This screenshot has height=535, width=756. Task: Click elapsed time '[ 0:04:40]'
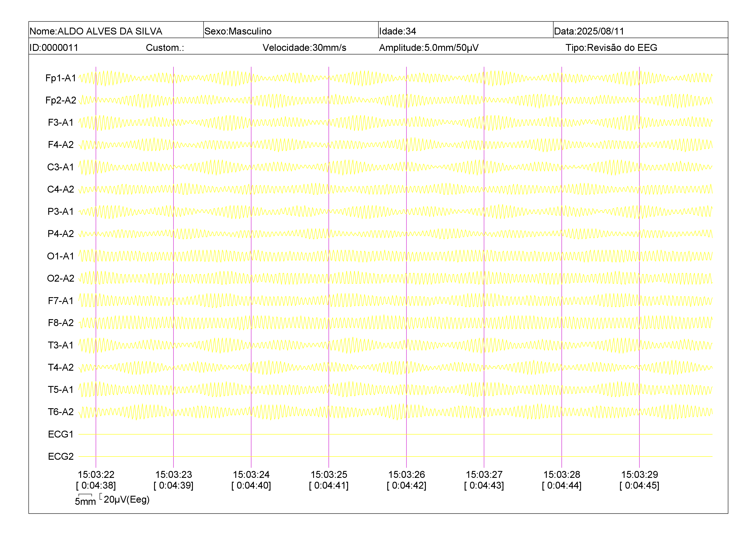[251, 486]
